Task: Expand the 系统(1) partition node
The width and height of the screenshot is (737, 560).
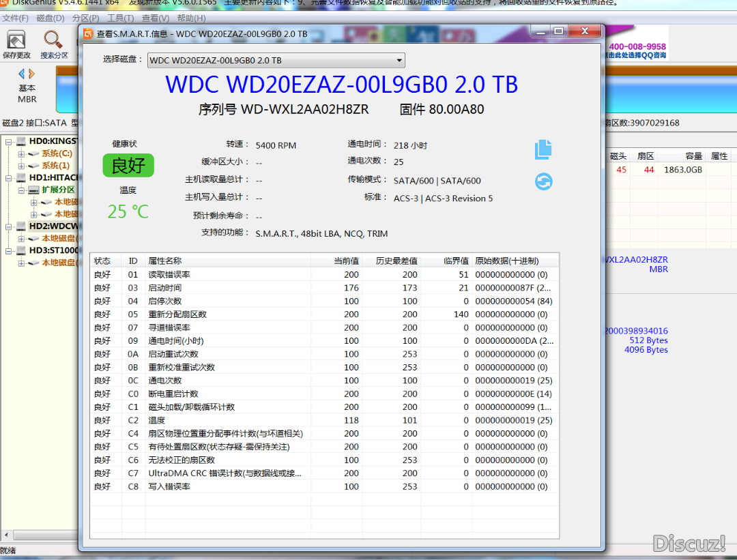Action: click(x=21, y=166)
